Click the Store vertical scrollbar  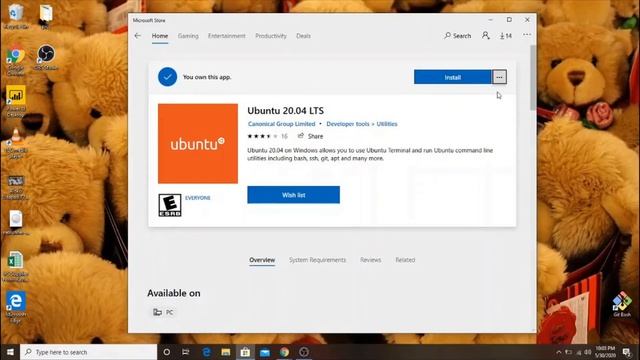tap(533, 78)
